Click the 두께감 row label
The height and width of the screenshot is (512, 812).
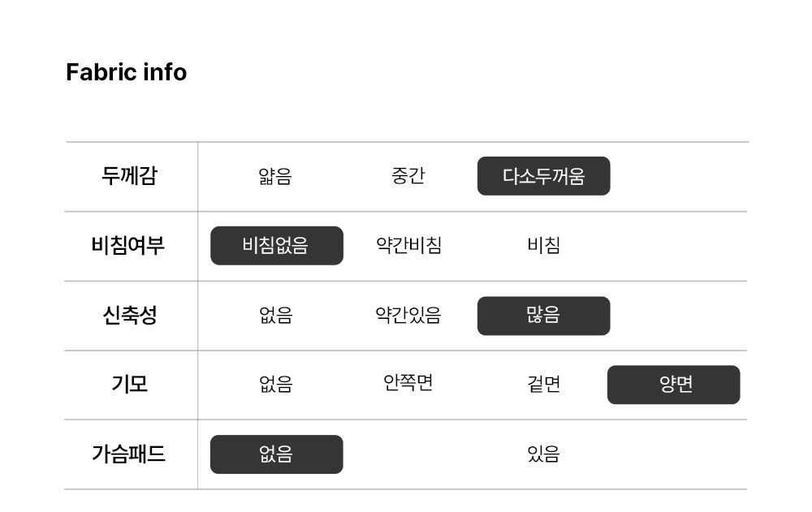(x=130, y=176)
